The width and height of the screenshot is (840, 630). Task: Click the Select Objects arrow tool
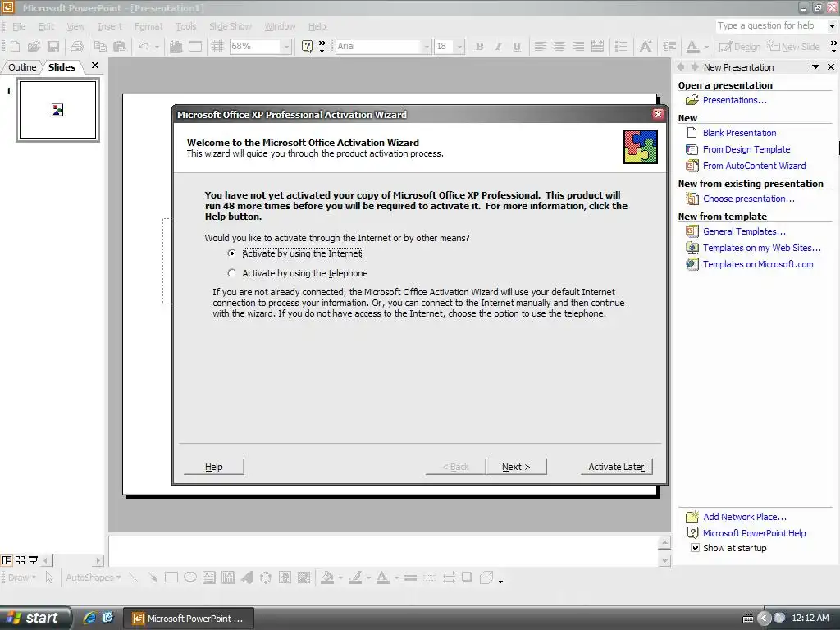pyautogui.click(x=49, y=577)
